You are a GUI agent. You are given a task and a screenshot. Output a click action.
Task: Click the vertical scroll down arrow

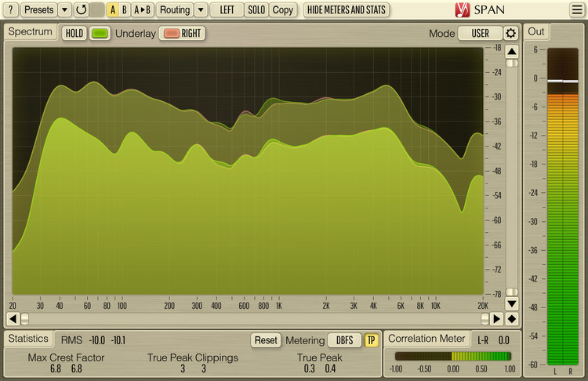511,303
